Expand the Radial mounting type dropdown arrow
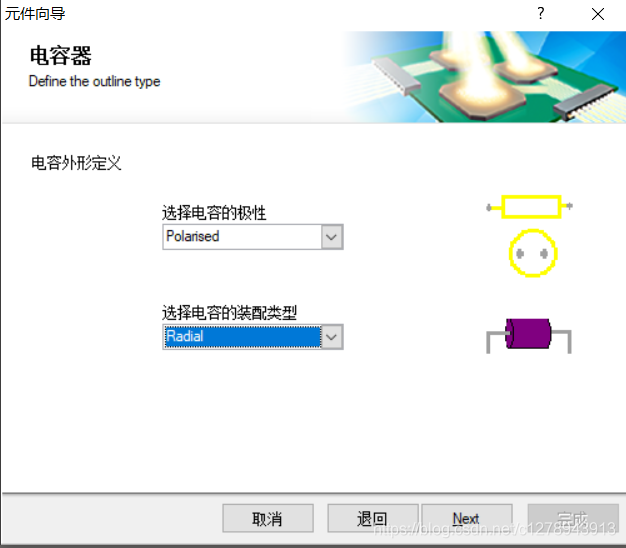The height and width of the screenshot is (548, 626). [331, 337]
